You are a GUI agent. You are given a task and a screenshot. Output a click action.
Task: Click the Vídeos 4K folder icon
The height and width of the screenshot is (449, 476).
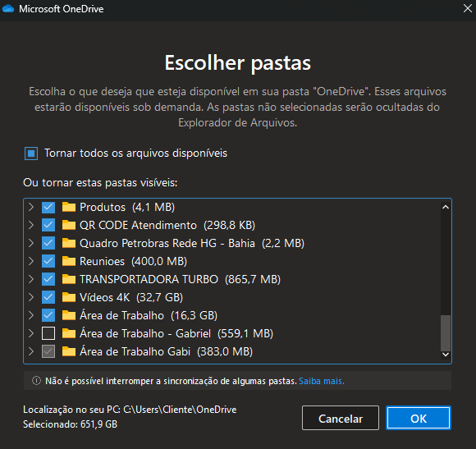(x=69, y=297)
